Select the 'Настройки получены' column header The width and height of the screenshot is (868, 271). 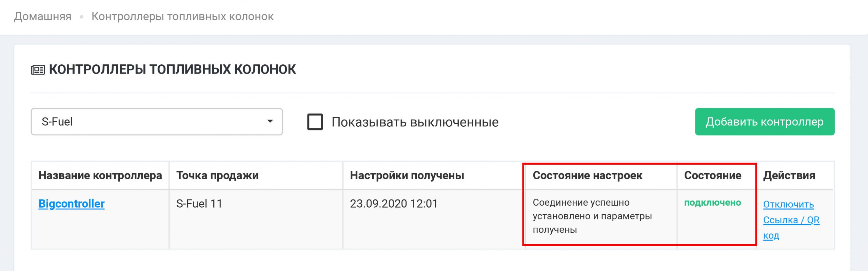coord(407,175)
